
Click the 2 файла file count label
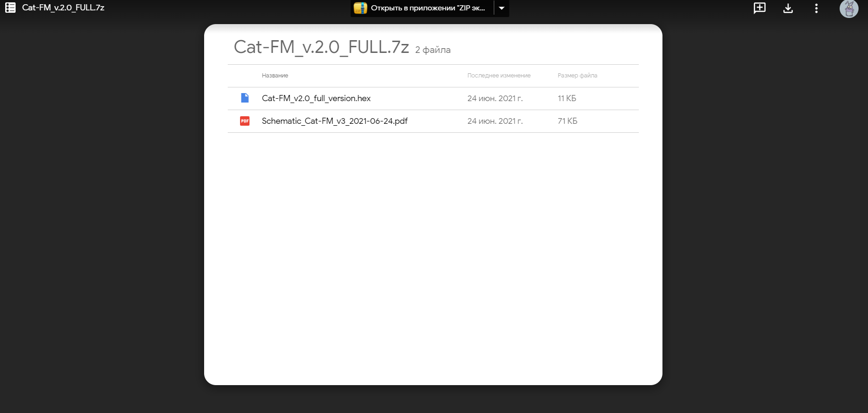coord(433,50)
